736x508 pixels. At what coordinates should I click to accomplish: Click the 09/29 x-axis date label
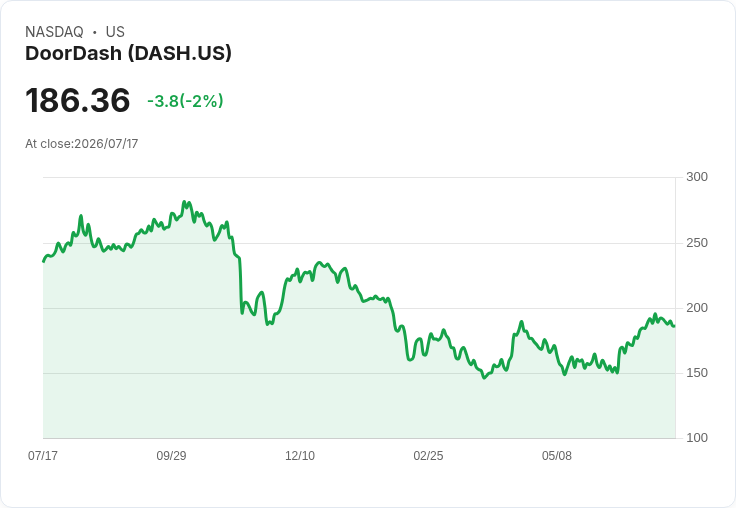[171, 455]
